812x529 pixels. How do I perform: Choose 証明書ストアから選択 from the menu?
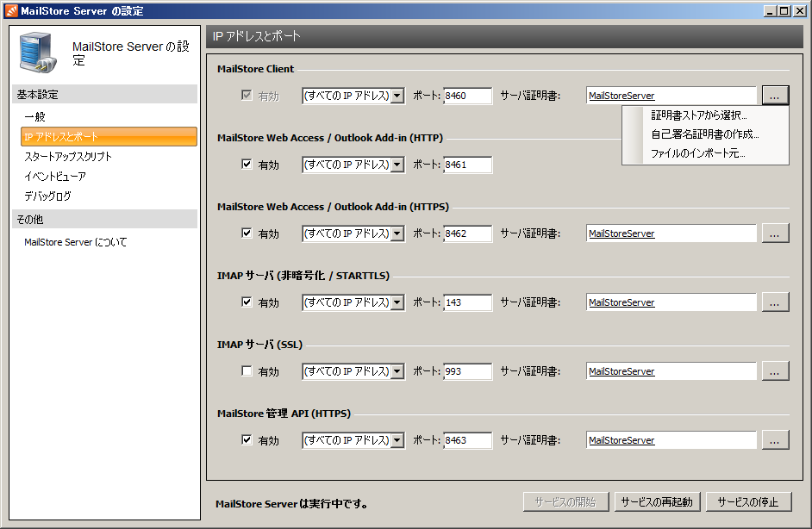pyautogui.click(x=698, y=115)
